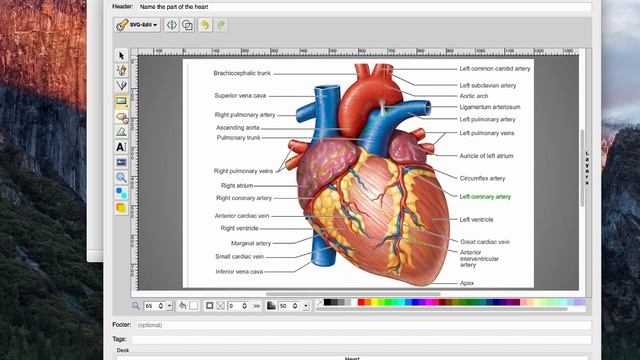Toggle the wireframe mode icon

(187, 25)
